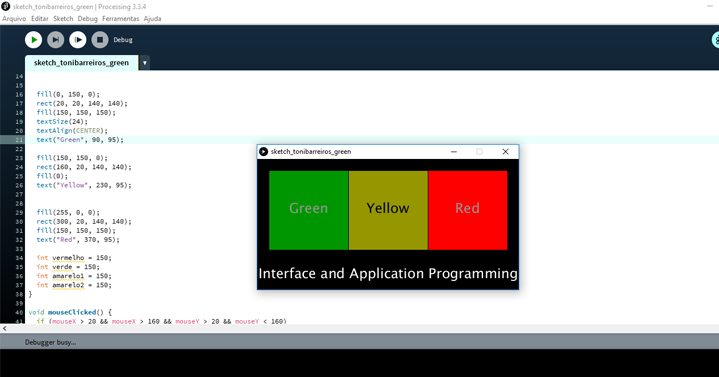
Task: Toggle the debugger icon at top right
Action: pos(715,40)
